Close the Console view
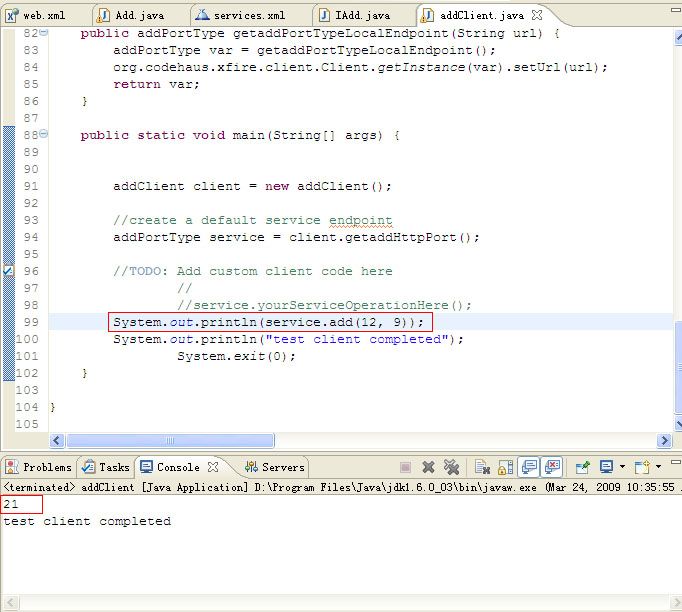682x612 pixels. [213, 467]
